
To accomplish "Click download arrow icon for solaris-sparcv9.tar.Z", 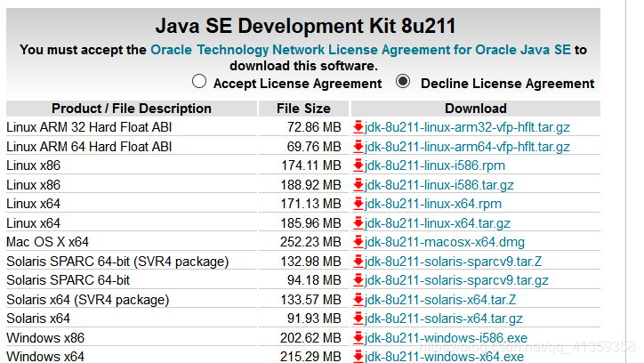I will click(x=358, y=262).
